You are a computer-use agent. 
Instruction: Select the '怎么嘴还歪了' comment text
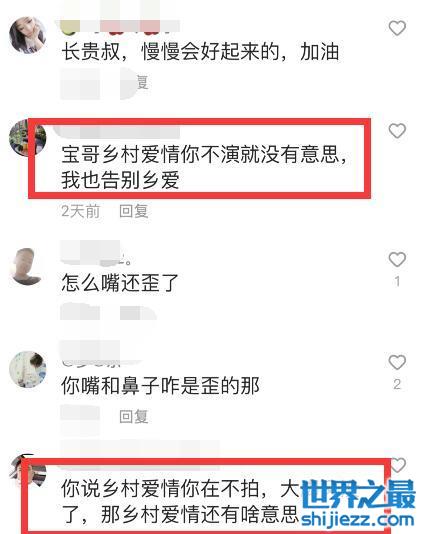[x=120, y=283]
